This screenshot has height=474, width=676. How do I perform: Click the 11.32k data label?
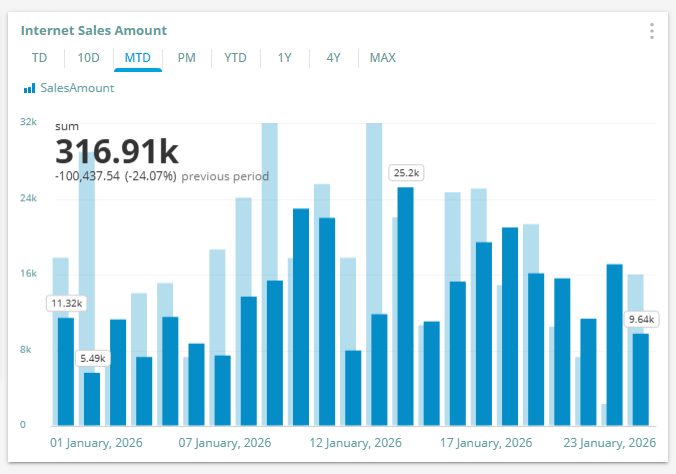tap(66, 303)
